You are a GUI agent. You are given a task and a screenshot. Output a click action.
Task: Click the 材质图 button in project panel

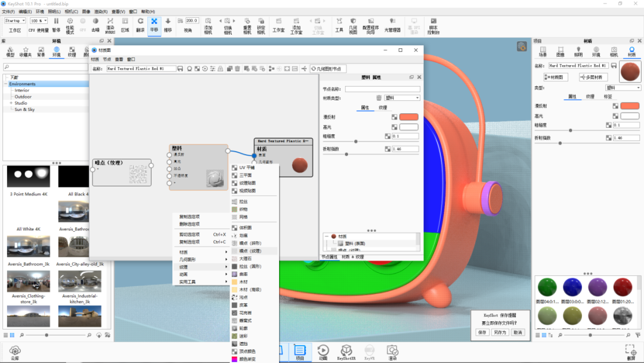[x=556, y=77]
